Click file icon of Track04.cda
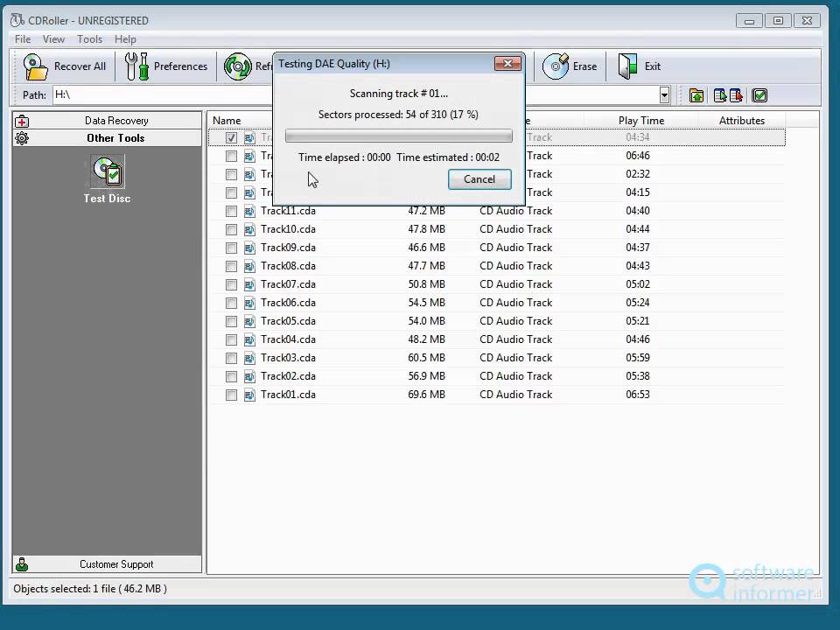 point(249,339)
